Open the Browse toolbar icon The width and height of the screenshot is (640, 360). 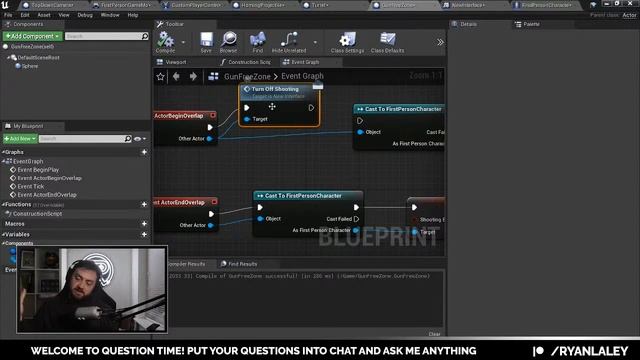pos(229,42)
